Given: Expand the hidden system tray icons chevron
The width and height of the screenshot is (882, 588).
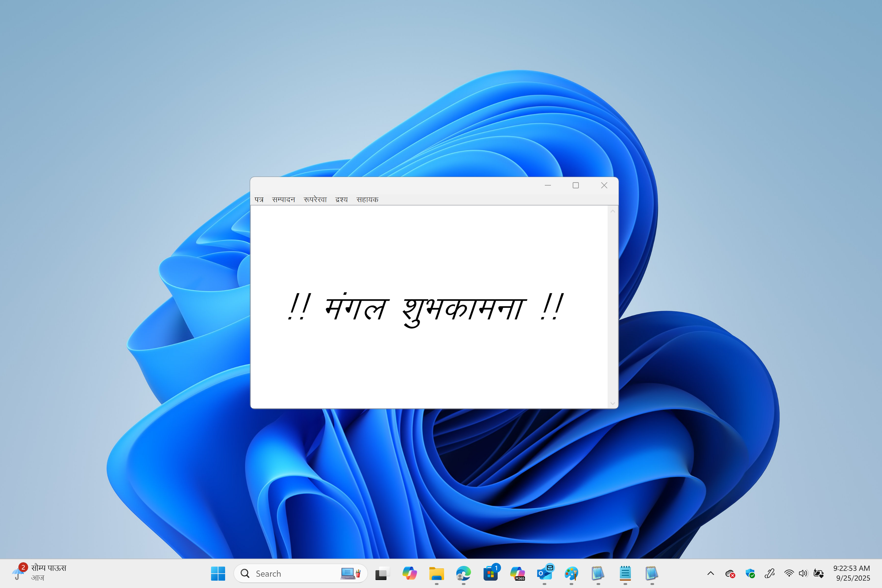Looking at the screenshot, I should click(710, 573).
